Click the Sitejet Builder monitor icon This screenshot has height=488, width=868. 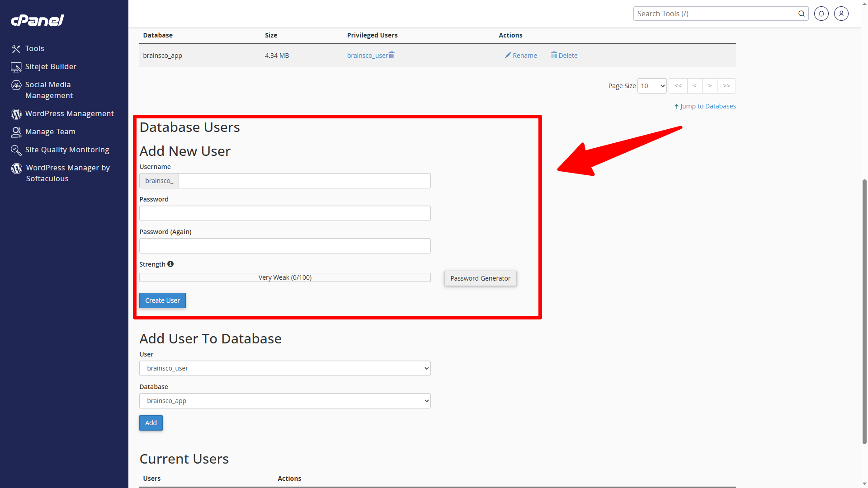[x=16, y=67]
